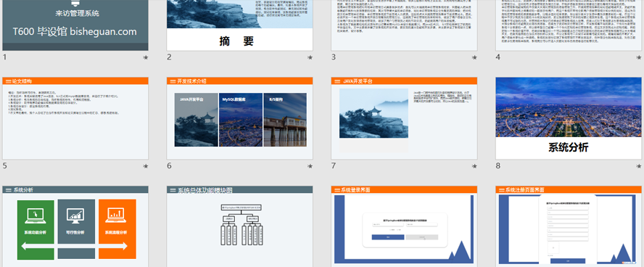Click the animation star icon under slide 4
Screen dimensions: 644x267
tap(639, 57)
